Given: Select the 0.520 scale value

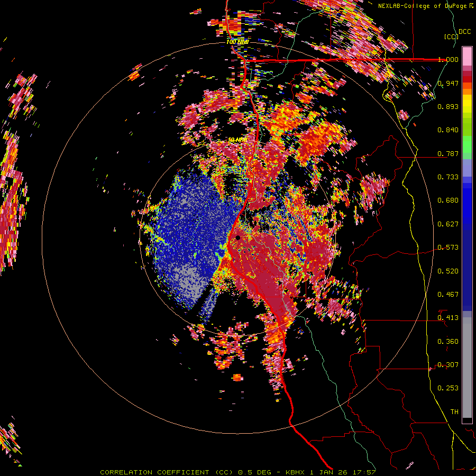Looking at the screenshot, I should click(448, 271).
